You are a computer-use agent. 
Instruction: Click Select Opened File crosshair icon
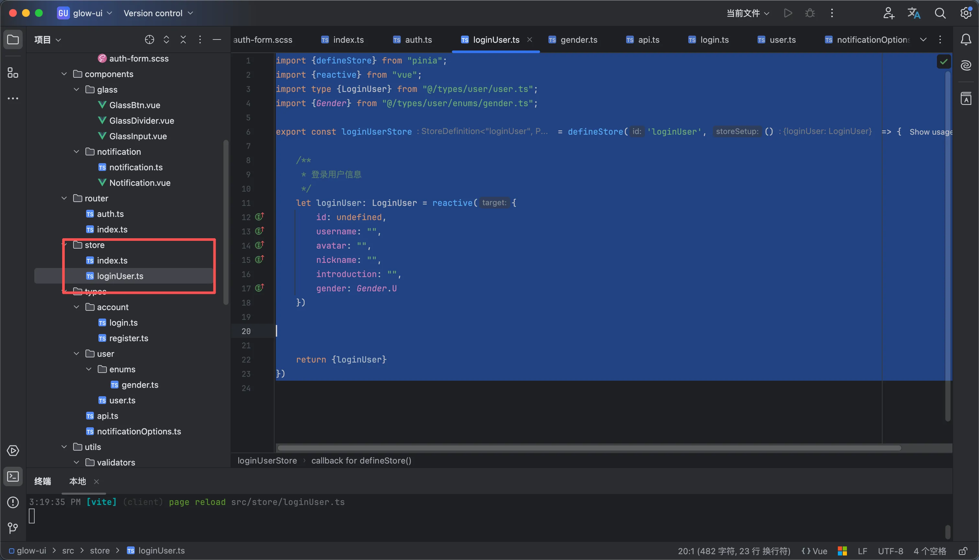pyautogui.click(x=149, y=39)
